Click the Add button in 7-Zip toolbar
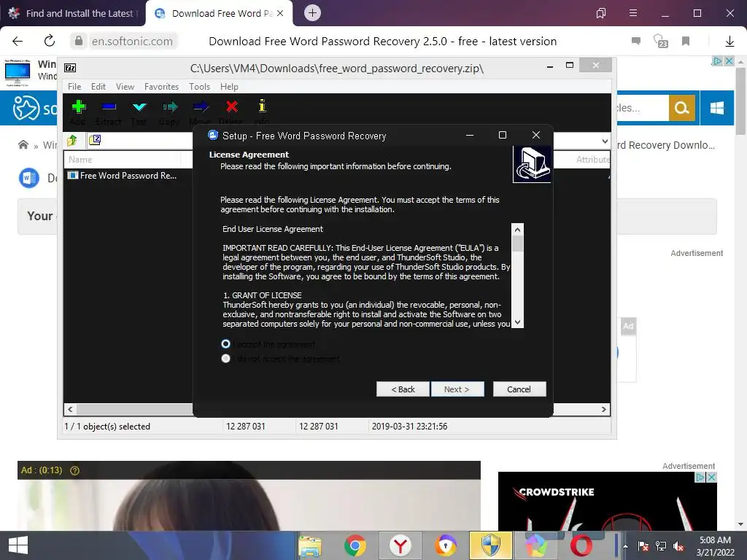This screenshot has height=560, width=747. [x=79, y=112]
